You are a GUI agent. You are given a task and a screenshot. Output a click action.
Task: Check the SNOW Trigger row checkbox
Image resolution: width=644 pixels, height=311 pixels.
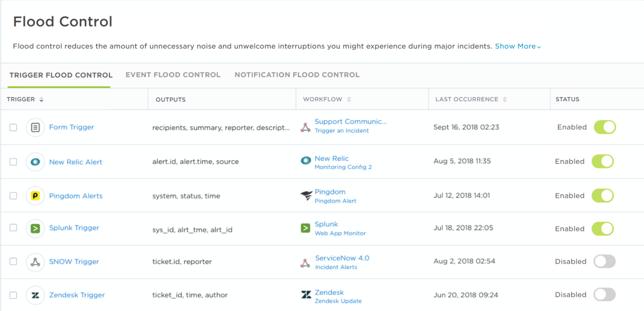coord(14,261)
